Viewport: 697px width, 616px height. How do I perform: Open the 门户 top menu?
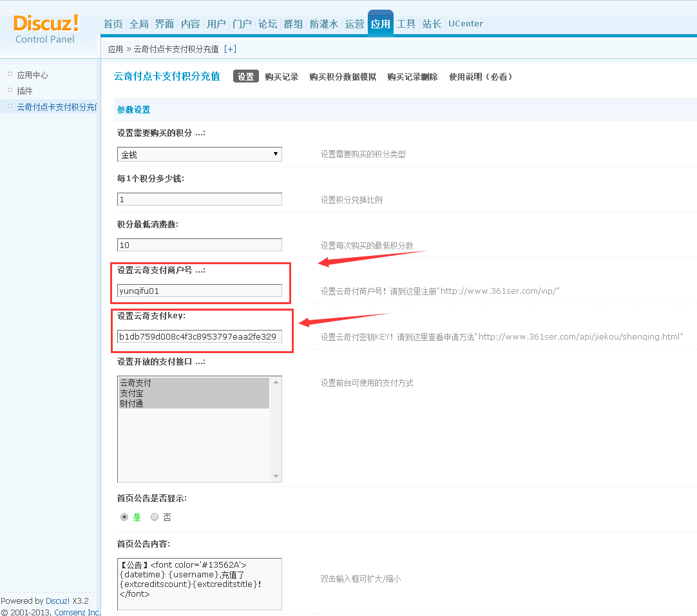coord(242,24)
